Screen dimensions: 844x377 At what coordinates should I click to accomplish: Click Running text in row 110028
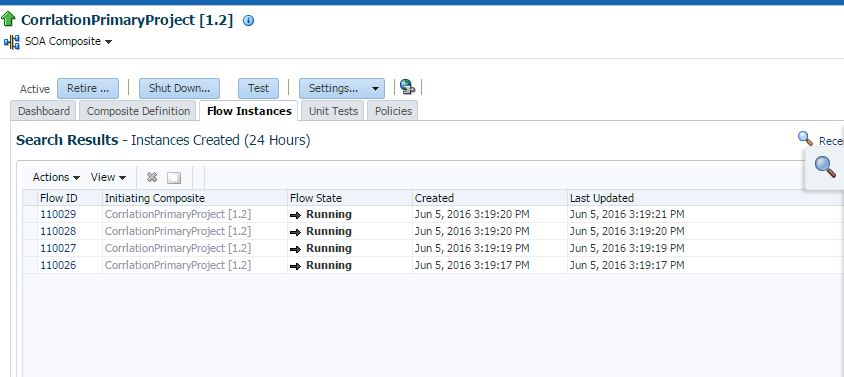pyautogui.click(x=329, y=231)
